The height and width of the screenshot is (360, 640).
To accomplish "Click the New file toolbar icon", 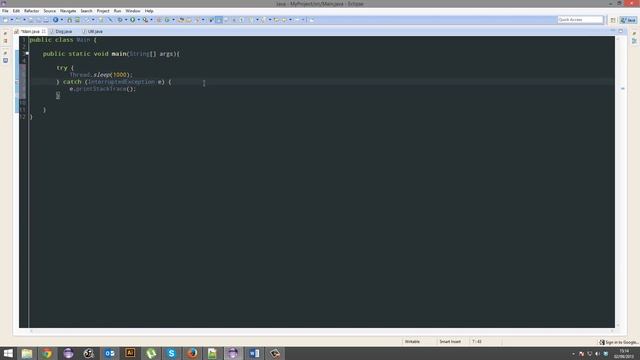I will tap(5, 20).
